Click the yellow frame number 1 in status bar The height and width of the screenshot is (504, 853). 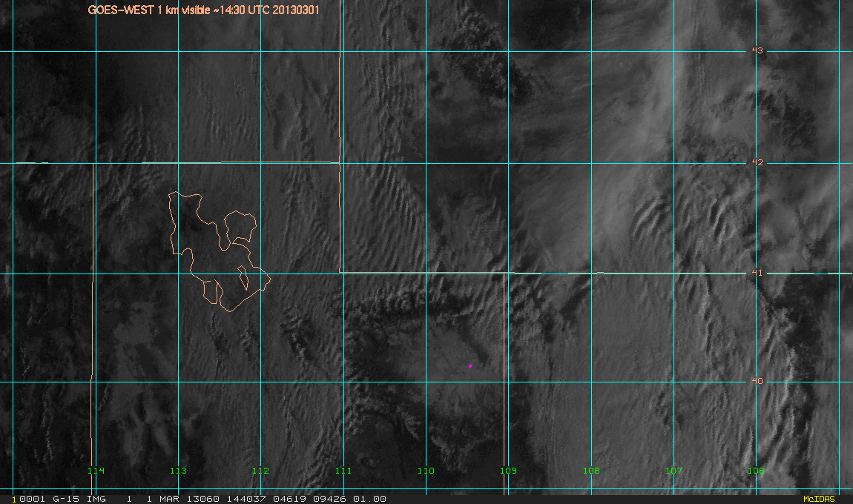click(x=14, y=499)
